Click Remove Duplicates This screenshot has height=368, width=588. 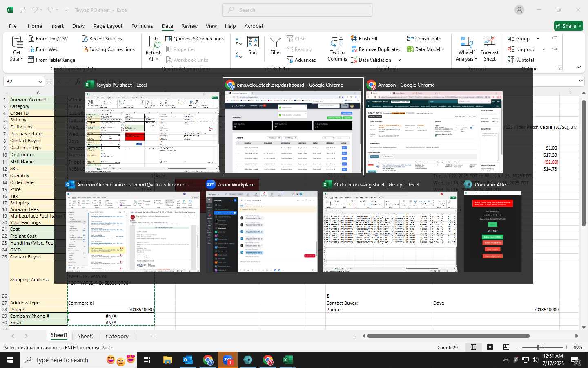point(376,49)
